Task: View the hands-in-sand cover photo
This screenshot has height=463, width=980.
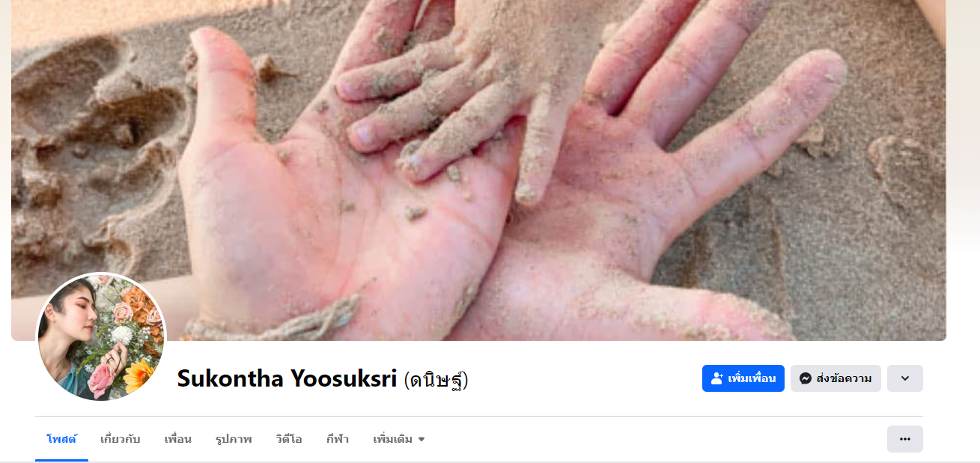Action: tap(478, 170)
